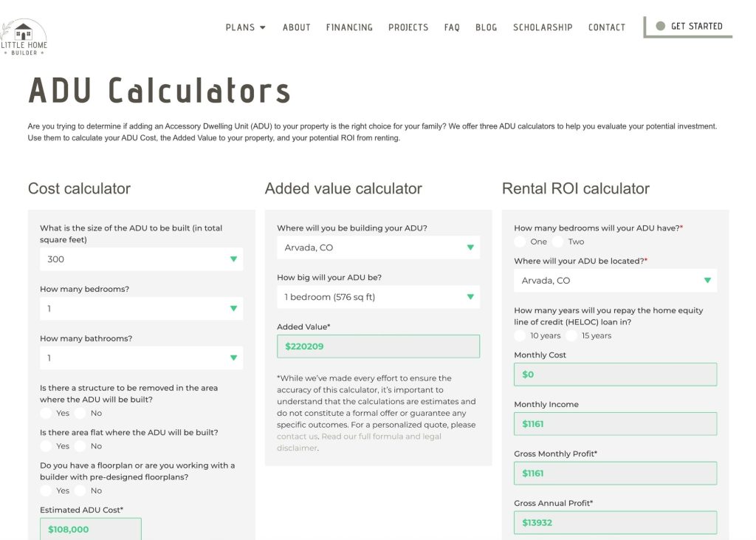Select Yes for structure to be removed
The image size is (756, 540).
coord(47,414)
